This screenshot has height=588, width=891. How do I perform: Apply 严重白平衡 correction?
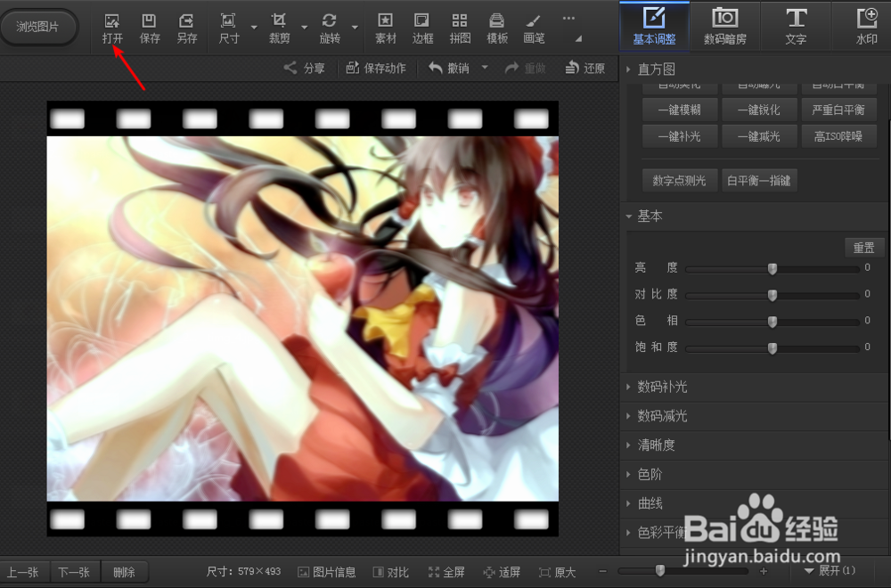point(838,110)
